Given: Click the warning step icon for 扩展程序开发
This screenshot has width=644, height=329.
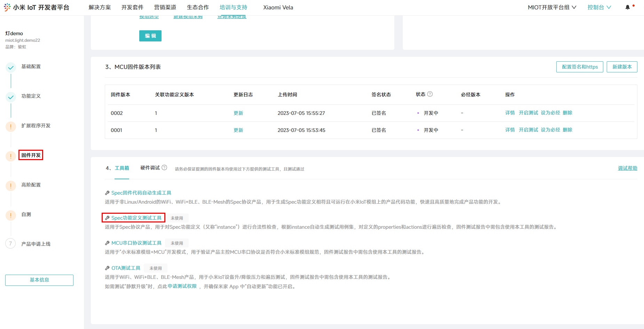Looking at the screenshot, I should pyautogui.click(x=11, y=127).
